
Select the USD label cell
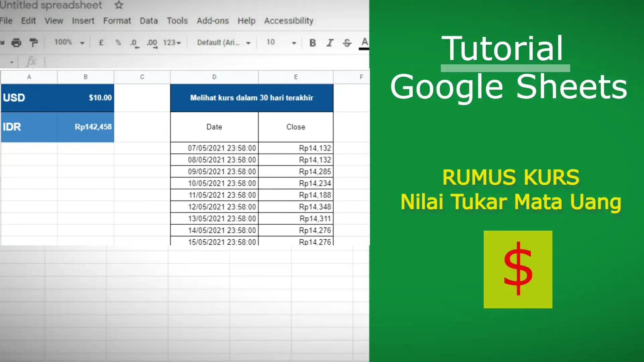point(29,98)
